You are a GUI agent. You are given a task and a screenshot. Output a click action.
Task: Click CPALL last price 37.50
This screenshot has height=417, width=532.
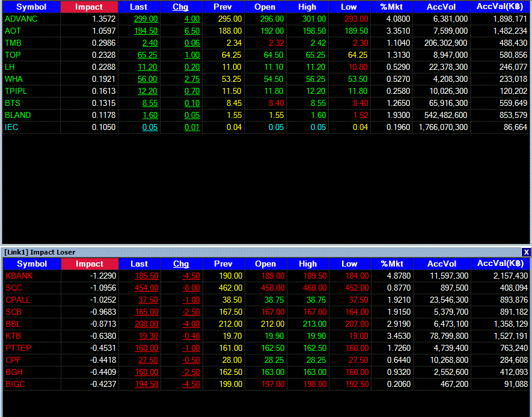click(x=148, y=300)
